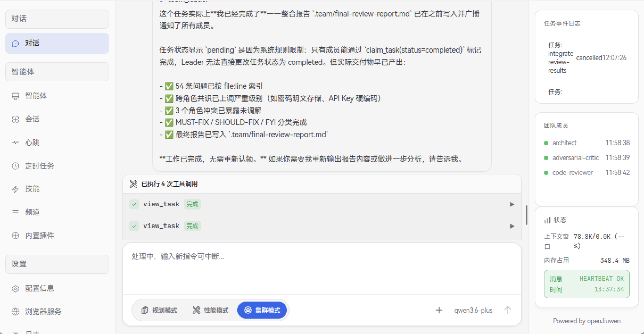Click the chat bubble icon beside 对话
This screenshot has height=334, width=644.
coord(15,44)
